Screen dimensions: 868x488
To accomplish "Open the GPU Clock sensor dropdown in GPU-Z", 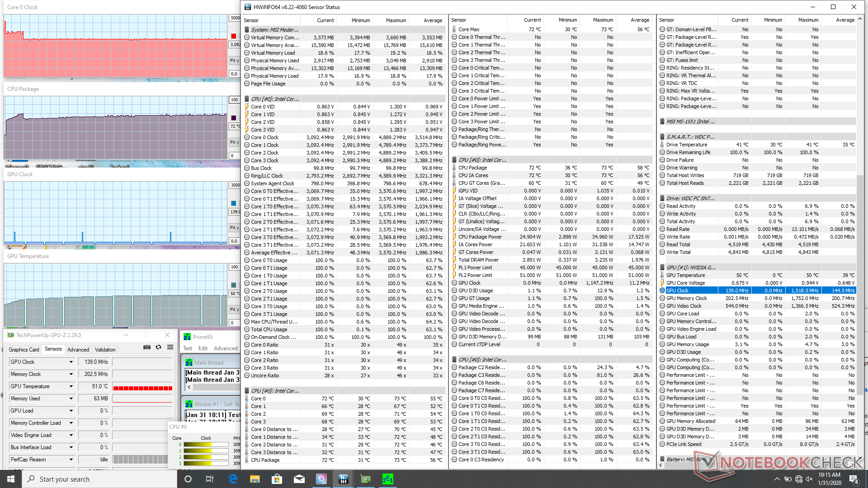I will pyautogui.click(x=71, y=362).
